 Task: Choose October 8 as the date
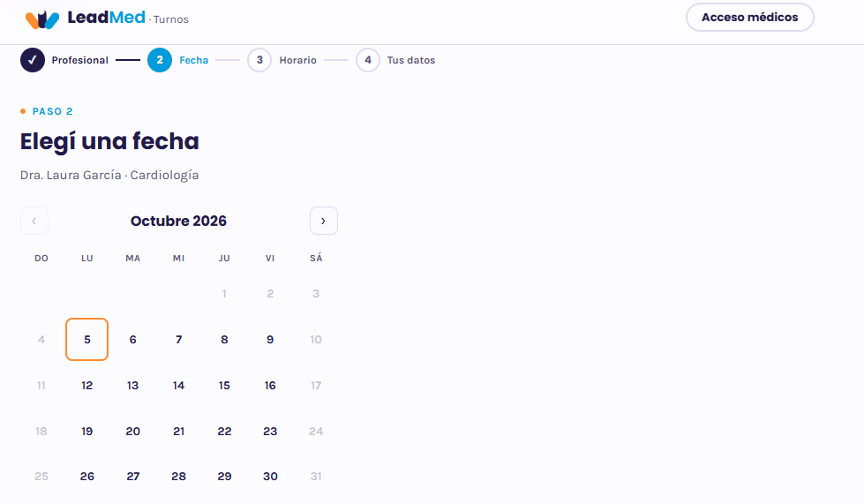[x=224, y=339]
